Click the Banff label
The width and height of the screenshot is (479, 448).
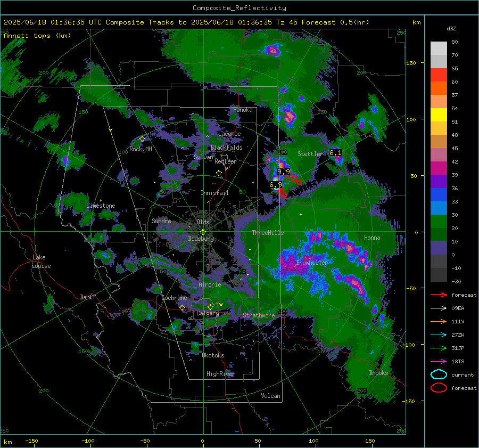[x=88, y=297]
